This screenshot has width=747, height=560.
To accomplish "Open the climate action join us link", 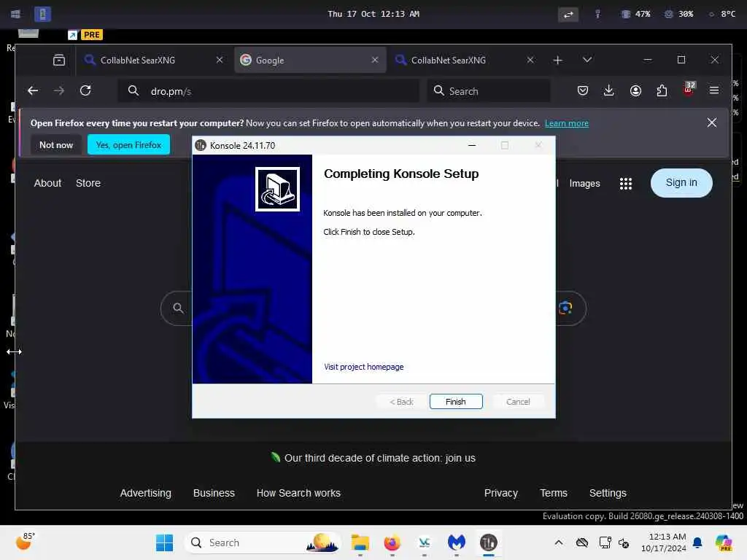I will (379, 458).
